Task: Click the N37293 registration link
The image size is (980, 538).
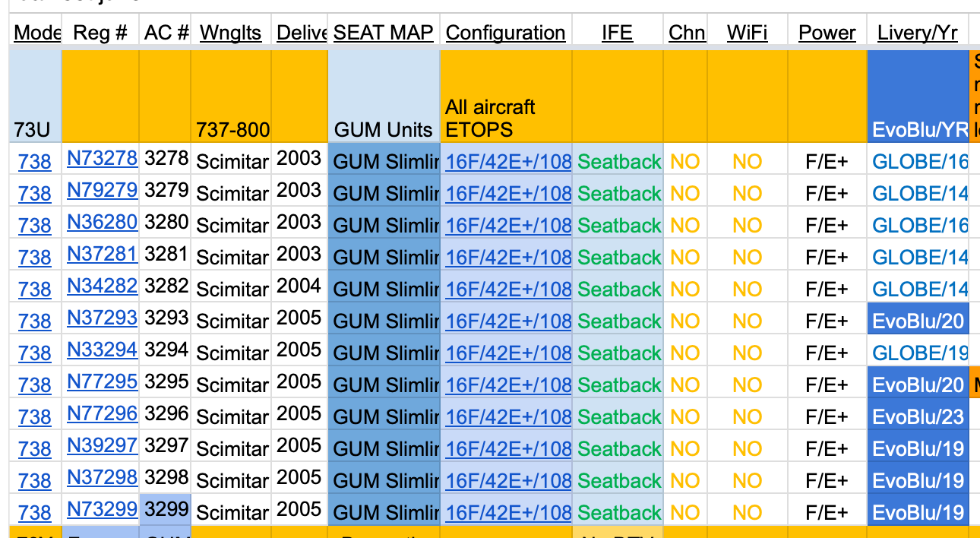Action: click(102, 318)
